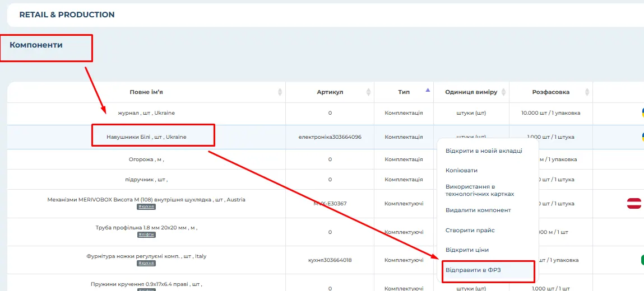Viewport: 644px width, 291px height.
Task: Click the Austria flag icon
Action: click(634, 203)
